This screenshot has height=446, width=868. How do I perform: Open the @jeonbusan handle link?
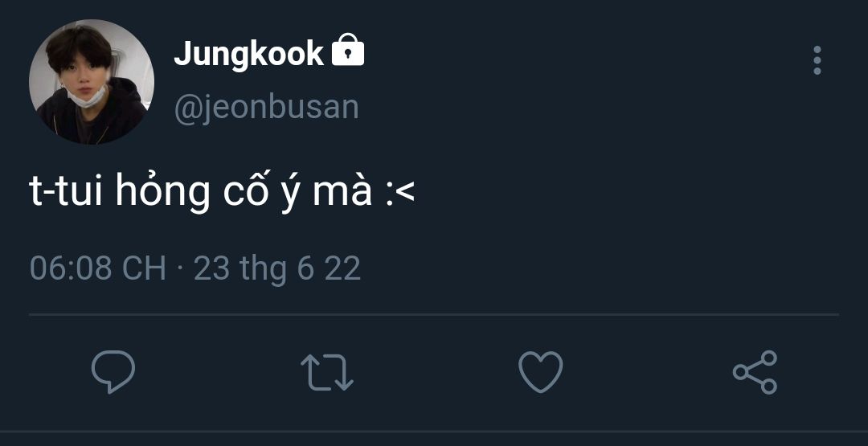coord(266,107)
